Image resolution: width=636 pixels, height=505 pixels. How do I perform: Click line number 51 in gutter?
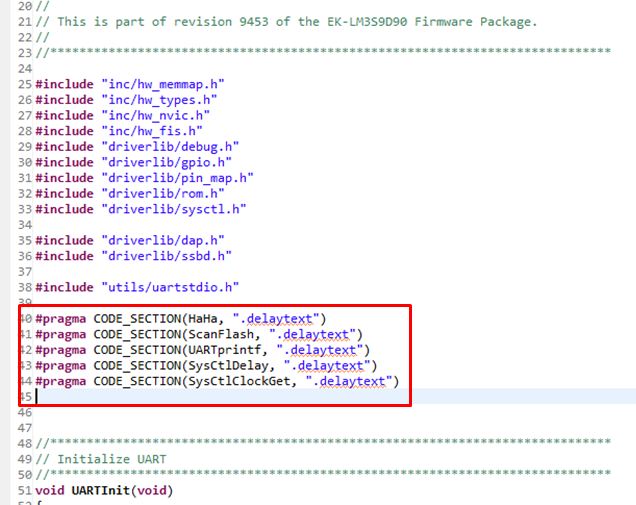[x=25, y=490]
